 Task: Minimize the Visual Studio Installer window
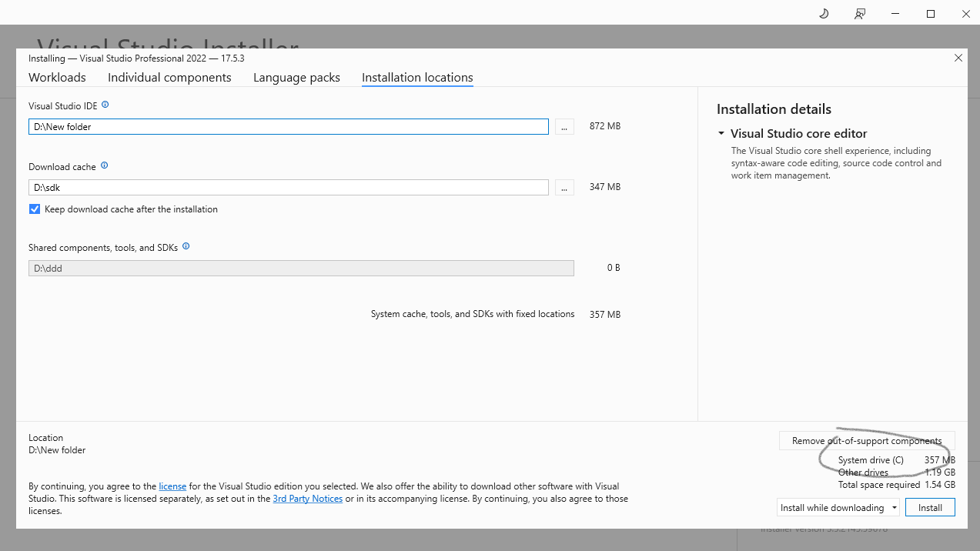click(895, 14)
